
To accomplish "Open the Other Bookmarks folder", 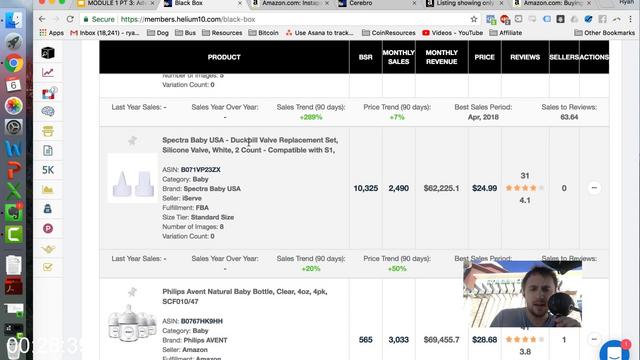I will [604, 33].
